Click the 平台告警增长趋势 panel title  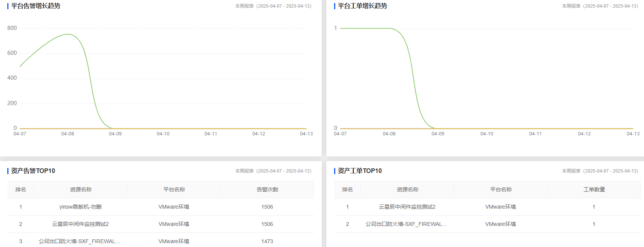click(x=35, y=6)
